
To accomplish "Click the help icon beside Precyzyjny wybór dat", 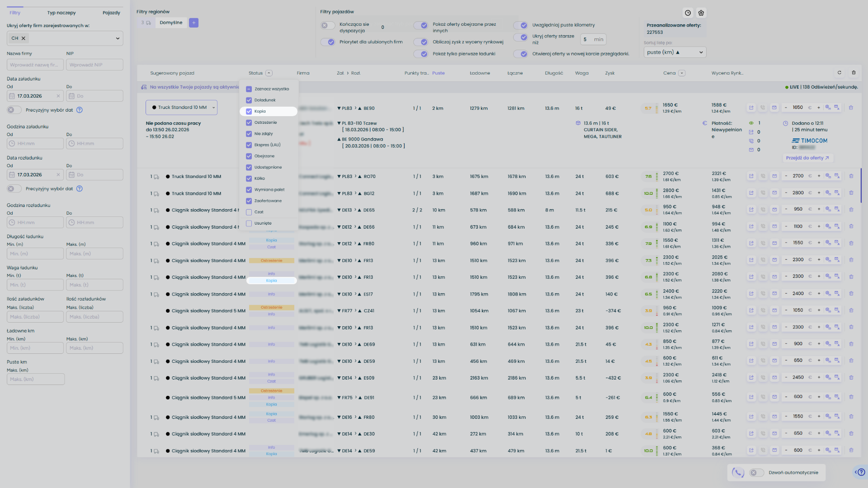I will [x=80, y=110].
